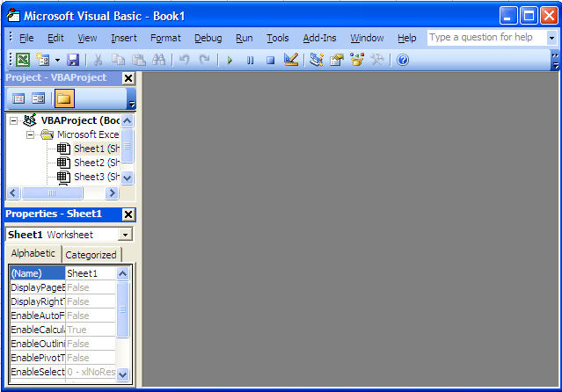Open the Sheet1 Worksheet object dropdown

point(125,235)
